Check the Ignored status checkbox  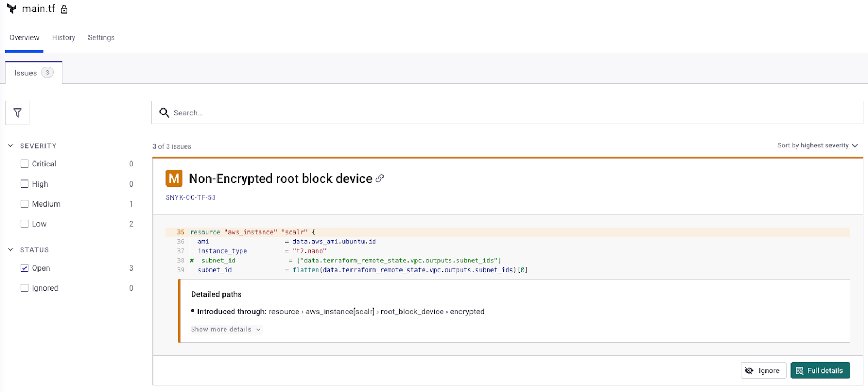pos(24,288)
